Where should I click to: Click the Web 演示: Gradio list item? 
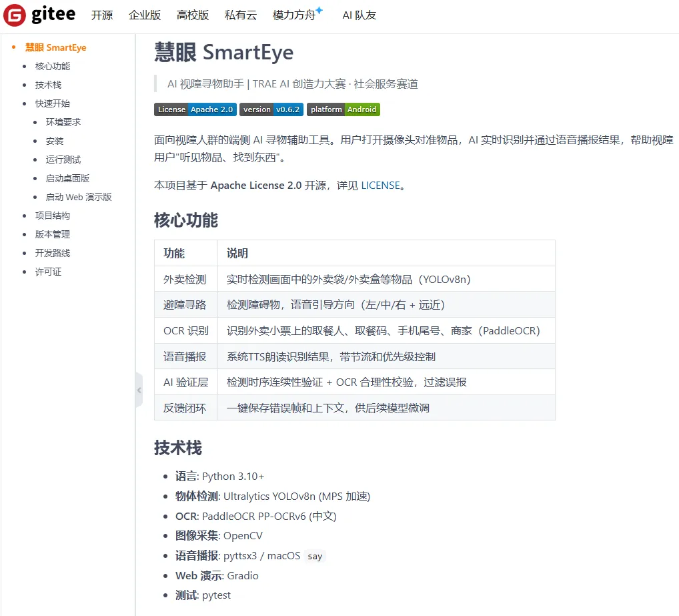pyautogui.click(x=217, y=576)
